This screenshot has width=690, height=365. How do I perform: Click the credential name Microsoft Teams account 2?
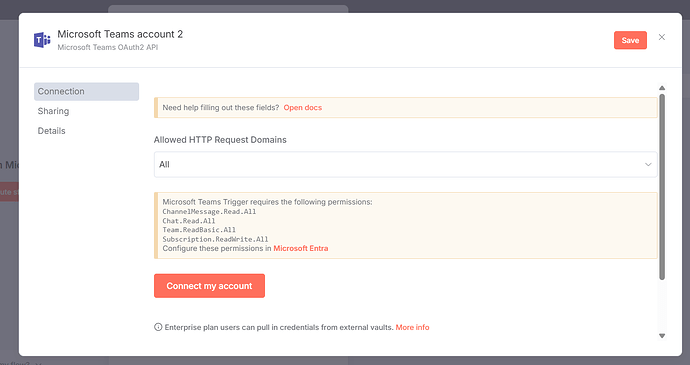[120, 34]
